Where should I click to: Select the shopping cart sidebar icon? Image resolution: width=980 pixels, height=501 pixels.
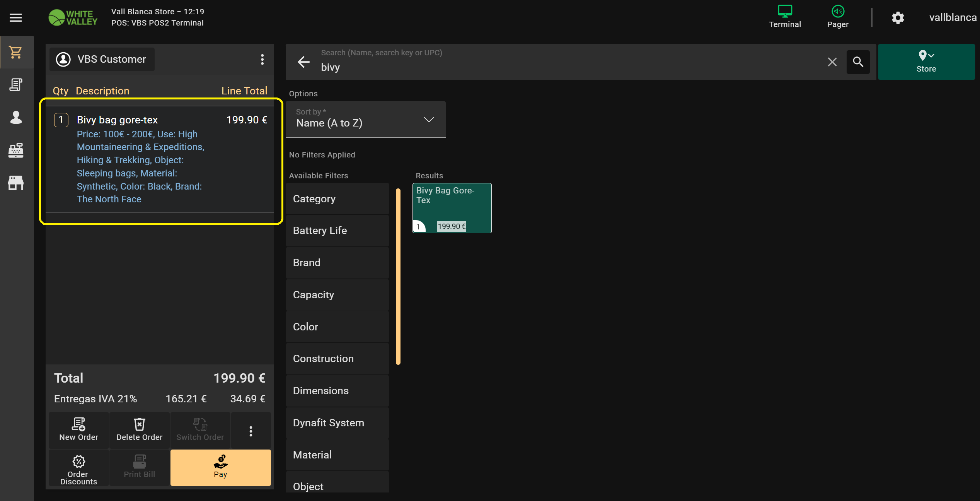pyautogui.click(x=16, y=52)
